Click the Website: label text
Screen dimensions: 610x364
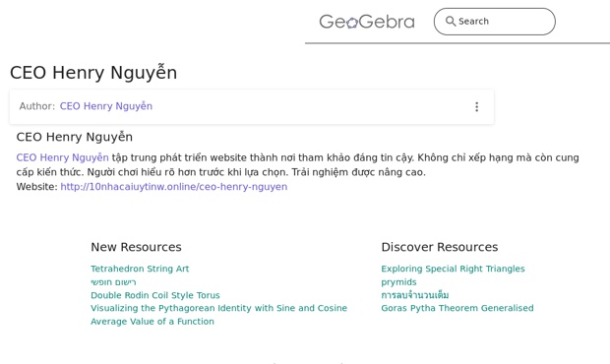[x=37, y=187]
